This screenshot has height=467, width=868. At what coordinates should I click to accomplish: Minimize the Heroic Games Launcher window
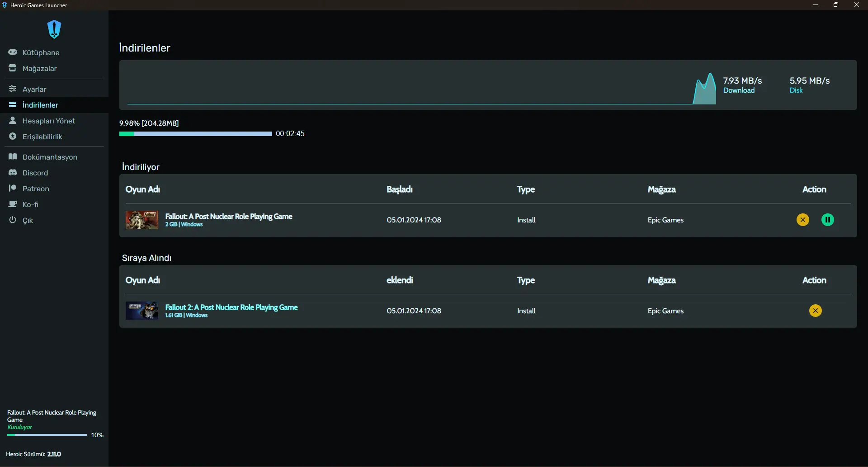[816, 5]
